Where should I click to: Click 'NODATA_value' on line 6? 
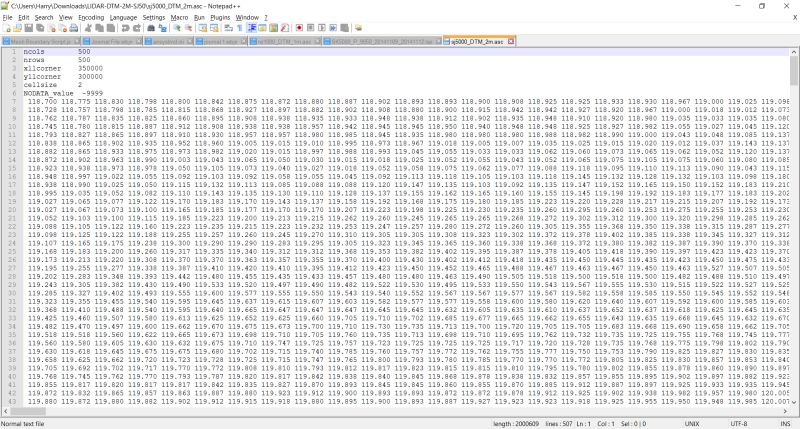[48, 93]
